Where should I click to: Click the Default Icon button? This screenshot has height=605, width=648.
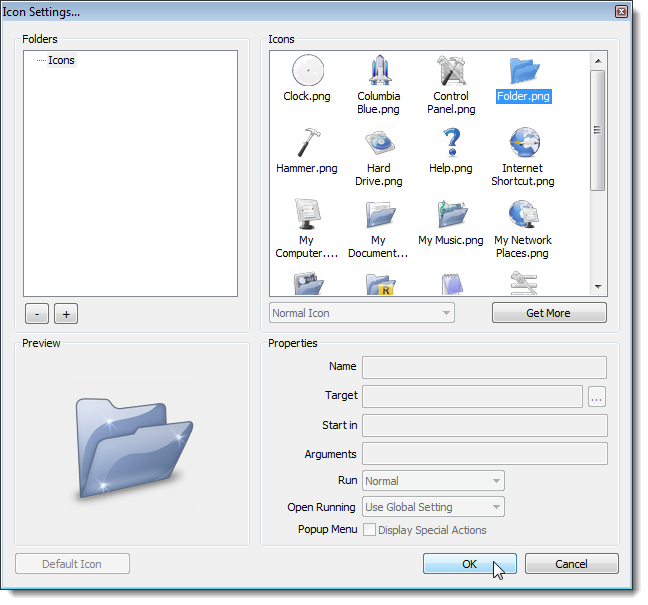pyautogui.click(x=72, y=564)
